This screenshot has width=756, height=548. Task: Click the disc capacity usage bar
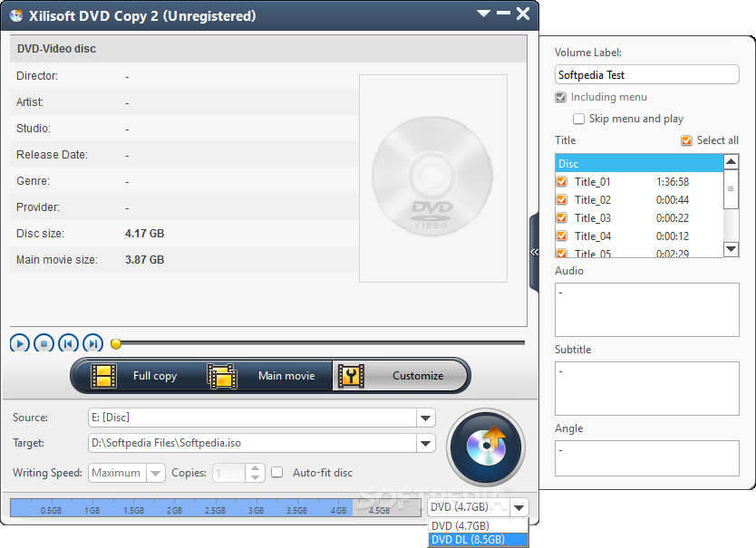click(216, 507)
